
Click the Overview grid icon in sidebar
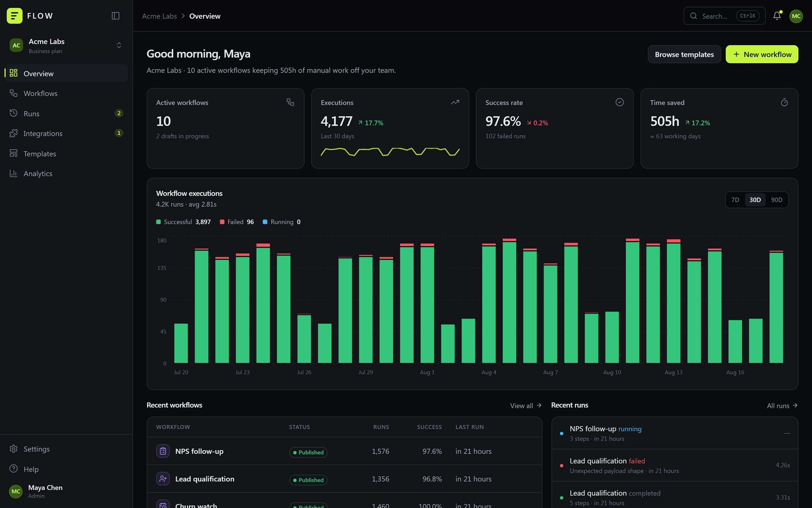point(13,73)
